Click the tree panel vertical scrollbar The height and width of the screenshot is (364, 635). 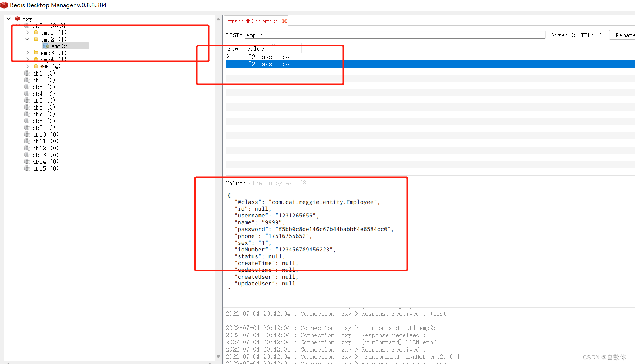pos(218,189)
